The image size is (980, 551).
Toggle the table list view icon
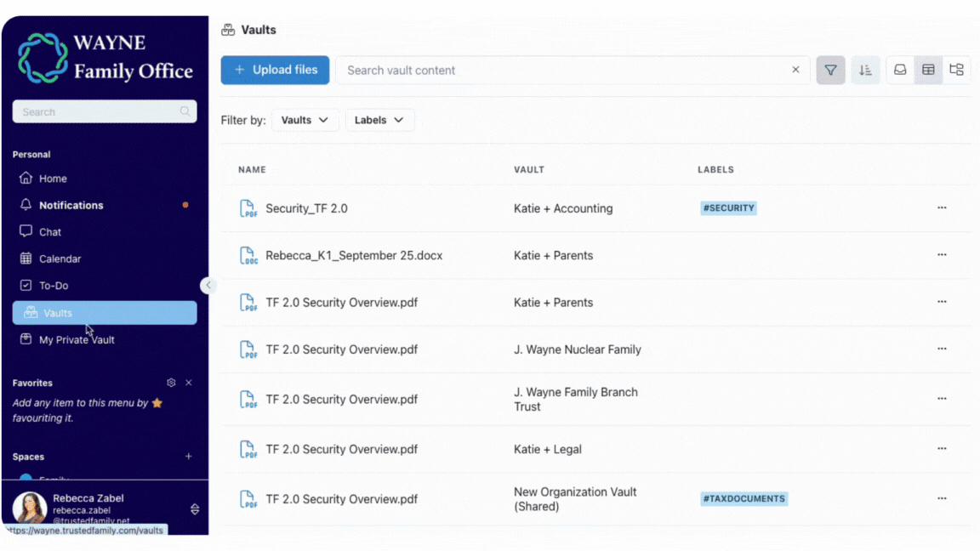coord(928,71)
